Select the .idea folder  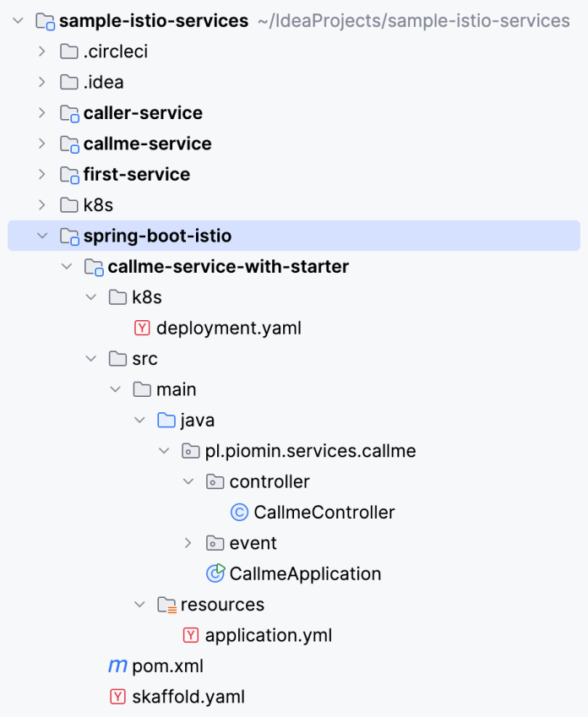103,83
